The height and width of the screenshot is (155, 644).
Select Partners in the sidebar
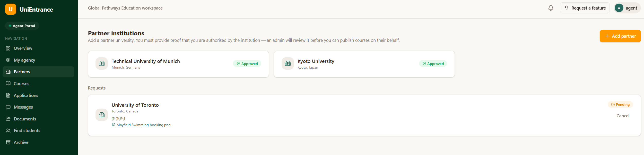38,72
